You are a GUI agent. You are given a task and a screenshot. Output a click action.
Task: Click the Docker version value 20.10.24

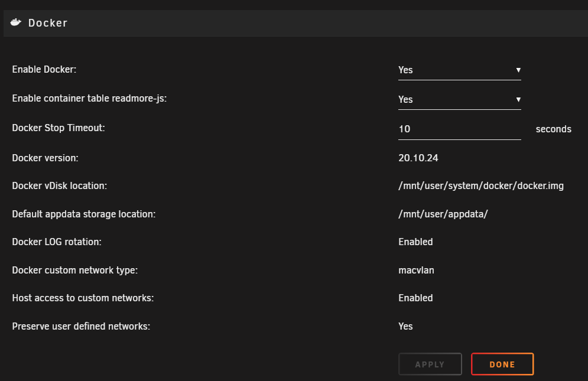[x=418, y=158]
